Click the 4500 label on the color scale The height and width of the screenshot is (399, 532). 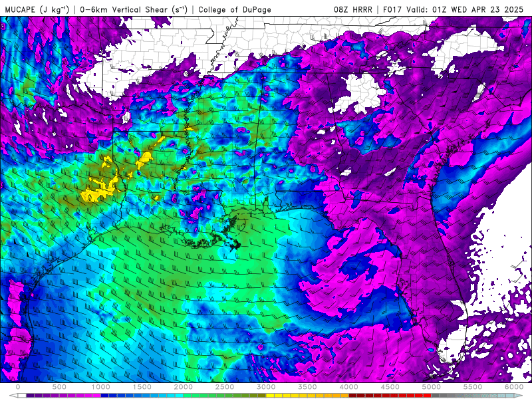(390, 387)
